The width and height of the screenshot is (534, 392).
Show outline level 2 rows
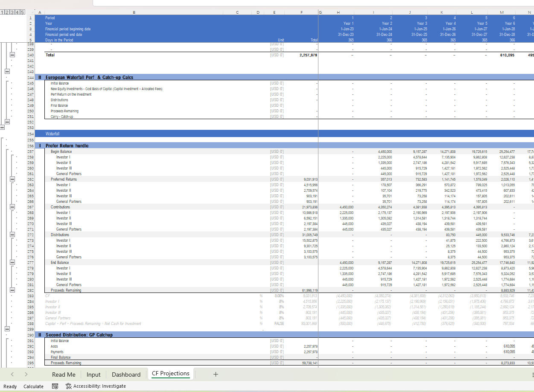(7, 12)
